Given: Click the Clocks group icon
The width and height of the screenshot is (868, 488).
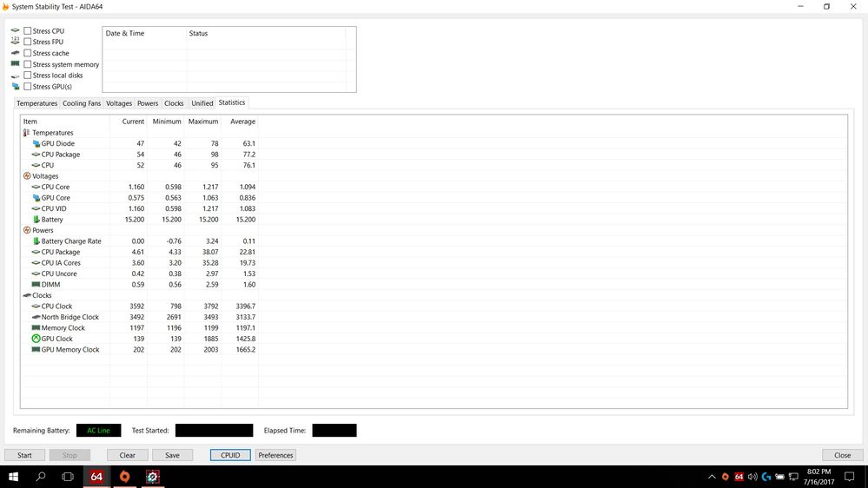Looking at the screenshot, I should (x=27, y=295).
